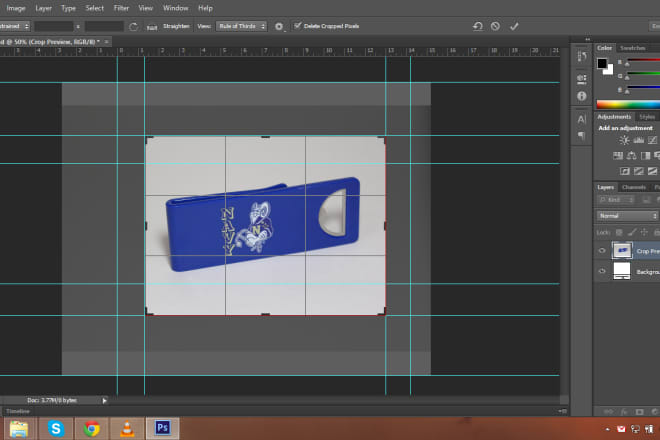Image resolution: width=660 pixels, height=440 pixels.
Task: Open the Paragraph panel icon
Action: 581,136
